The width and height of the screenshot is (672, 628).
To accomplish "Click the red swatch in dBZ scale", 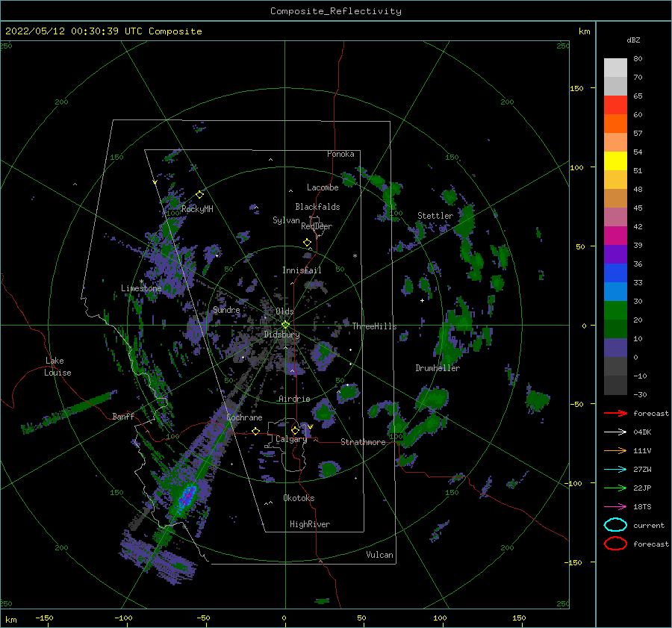I will [x=615, y=105].
